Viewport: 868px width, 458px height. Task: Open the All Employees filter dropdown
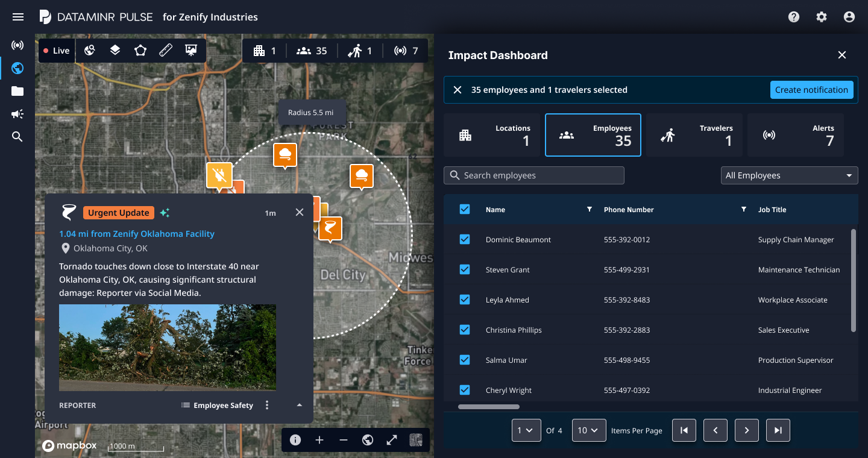click(789, 175)
